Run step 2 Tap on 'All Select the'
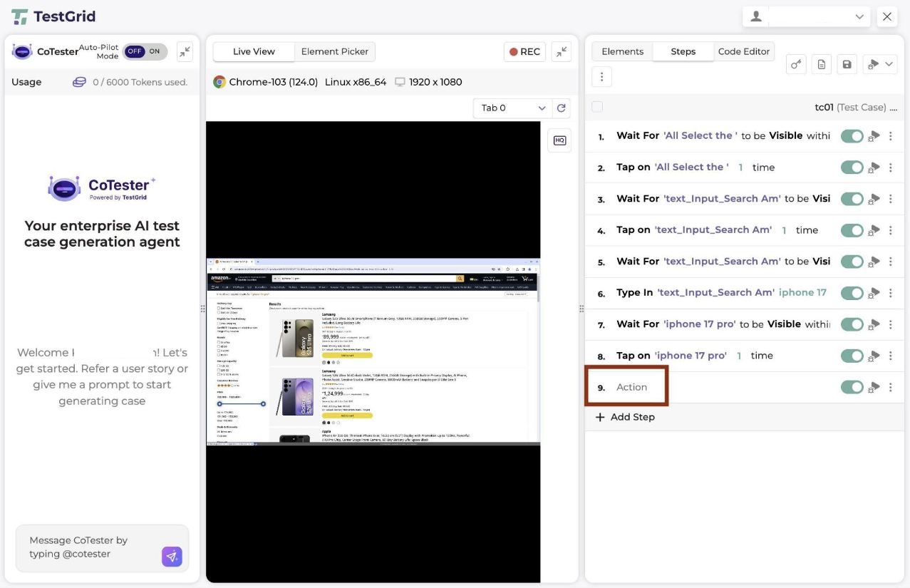The height and width of the screenshot is (588, 910). (874, 167)
